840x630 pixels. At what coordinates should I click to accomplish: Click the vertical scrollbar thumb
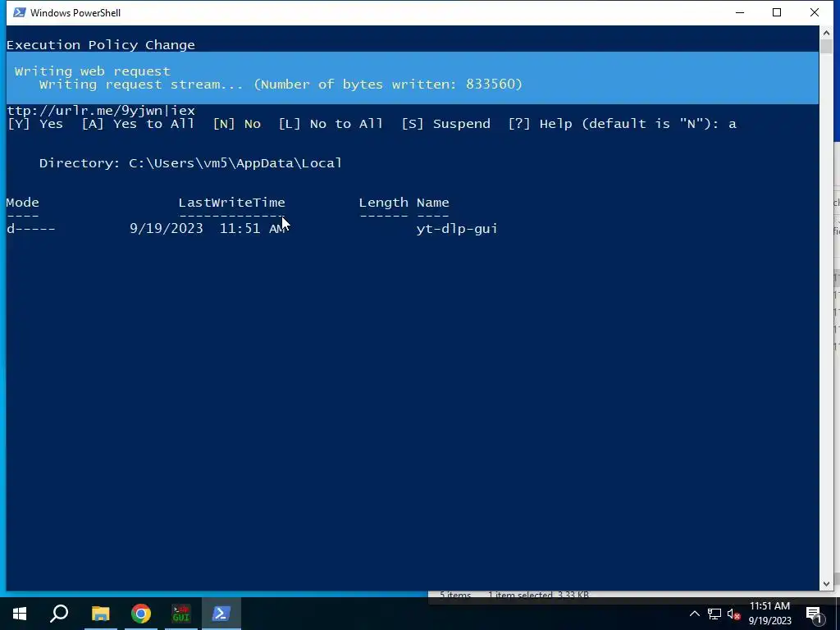coord(826,46)
